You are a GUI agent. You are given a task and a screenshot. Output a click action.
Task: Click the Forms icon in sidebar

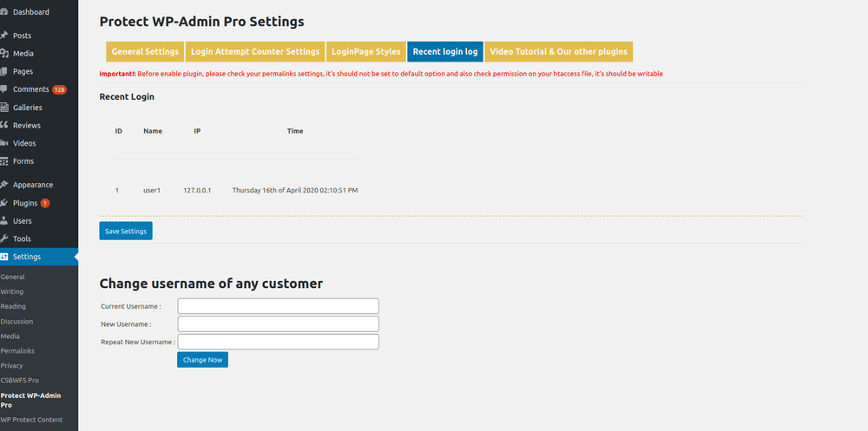pos(3,161)
